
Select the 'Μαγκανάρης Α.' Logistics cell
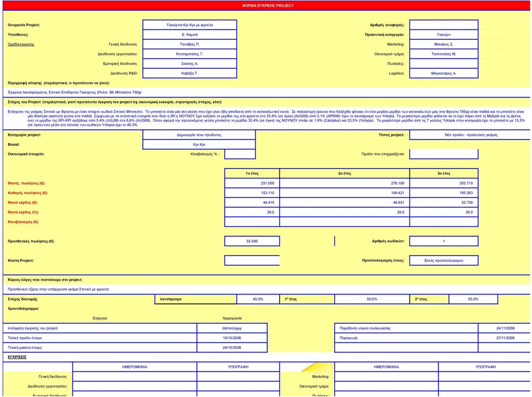(444, 73)
